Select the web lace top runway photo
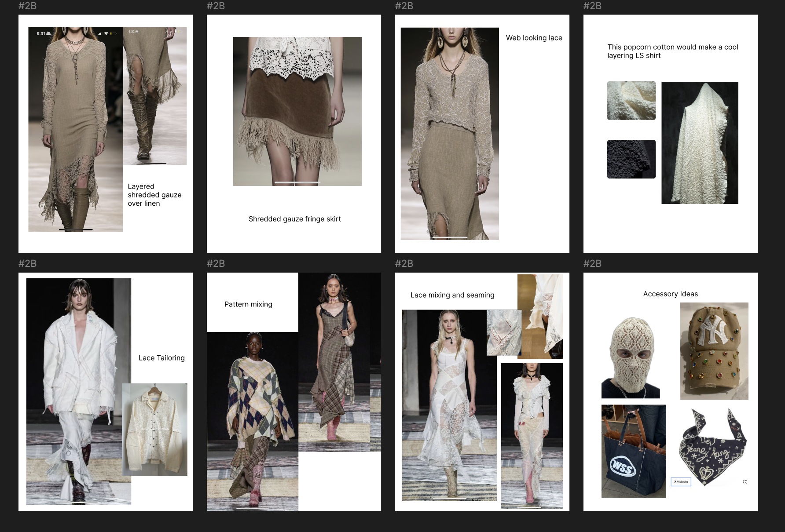Screen dimensions: 785x532 tap(450, 134)
